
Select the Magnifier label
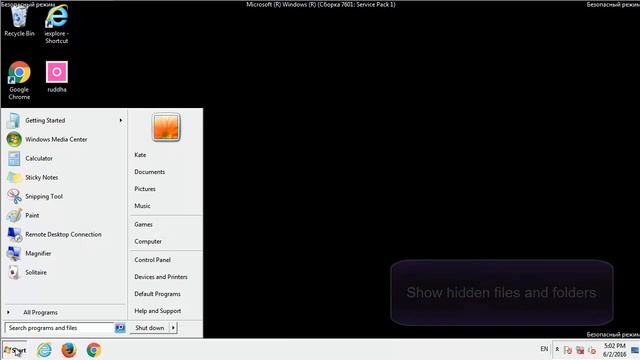click(38, 253)
